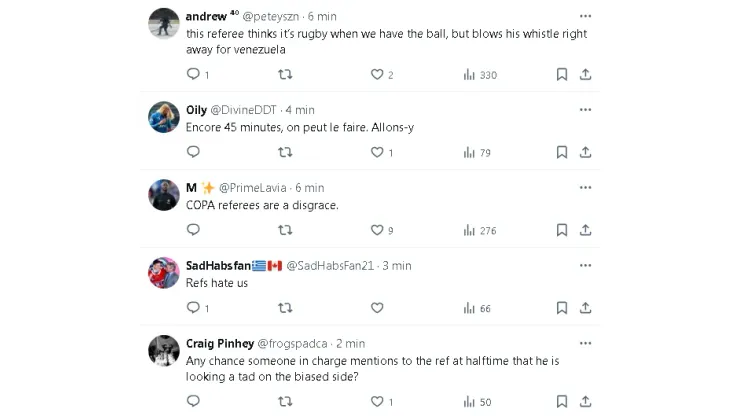
Task: Like the "COPA referees are a disgrace" tweet
Action: click(377, 230)
